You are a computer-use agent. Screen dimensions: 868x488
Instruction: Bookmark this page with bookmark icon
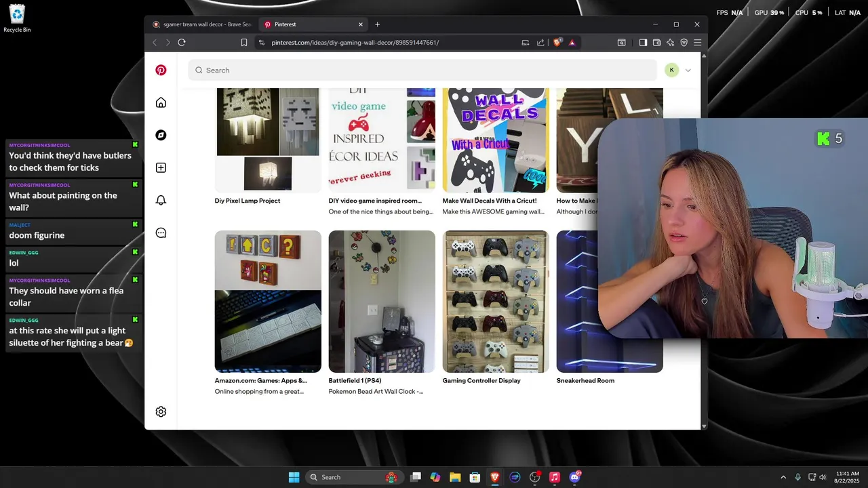click(x=244, y=42)
